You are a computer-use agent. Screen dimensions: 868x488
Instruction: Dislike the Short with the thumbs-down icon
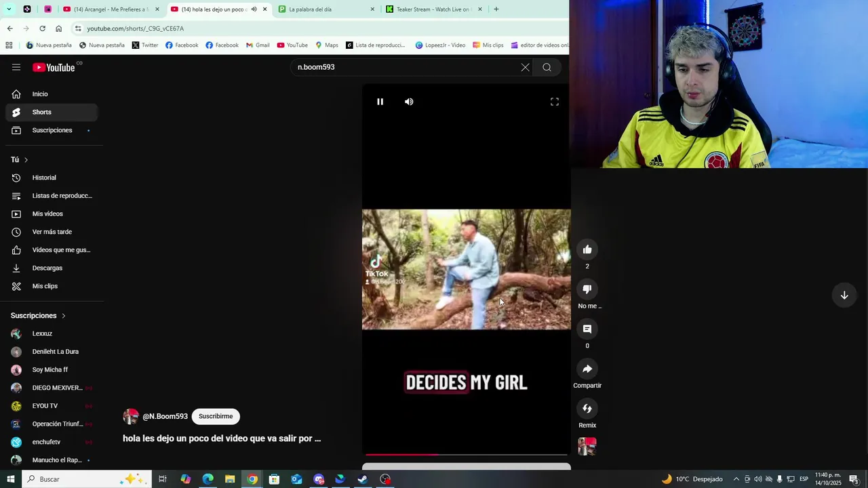coord(587,289)
